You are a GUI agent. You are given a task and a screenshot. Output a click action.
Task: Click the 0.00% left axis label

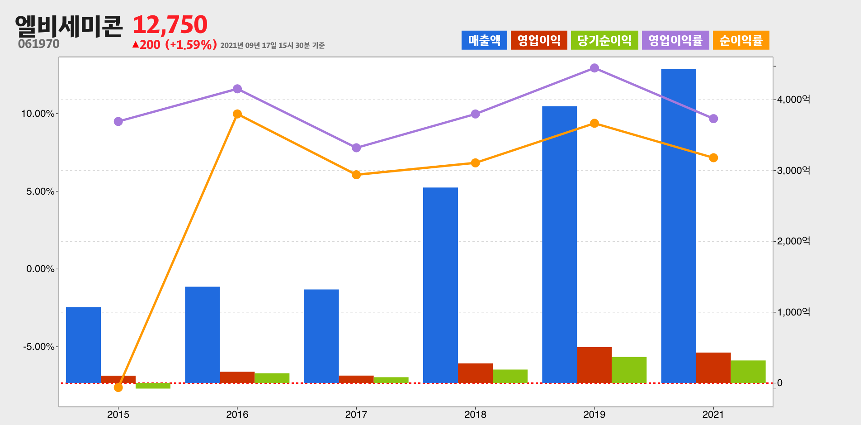tap(40, 269)
